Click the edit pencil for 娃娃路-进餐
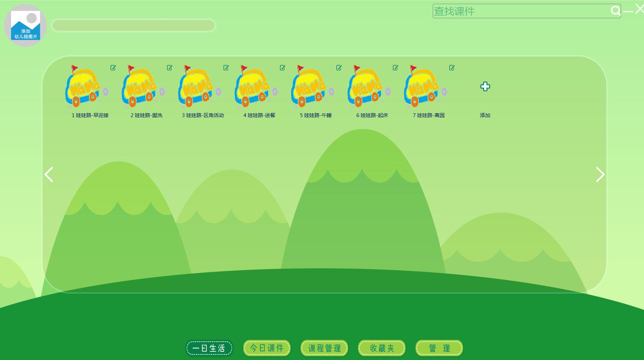Screen dimensions: 644x360 (283, 68)
